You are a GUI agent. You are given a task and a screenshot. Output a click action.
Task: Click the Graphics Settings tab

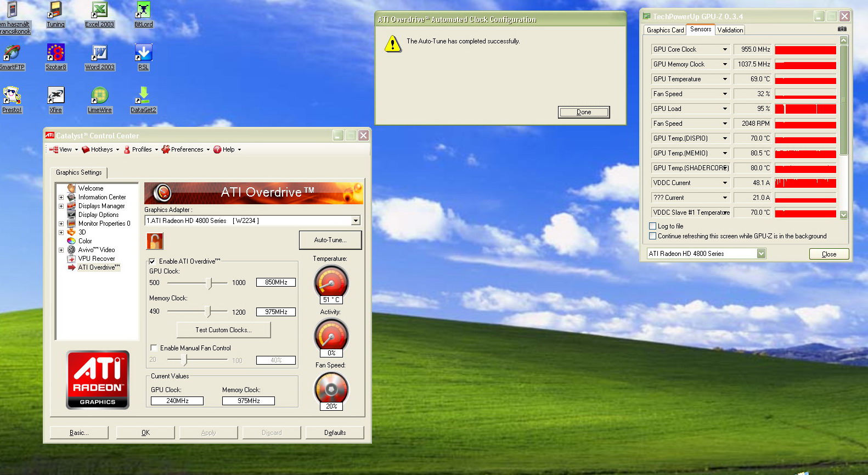coord(79,172)
